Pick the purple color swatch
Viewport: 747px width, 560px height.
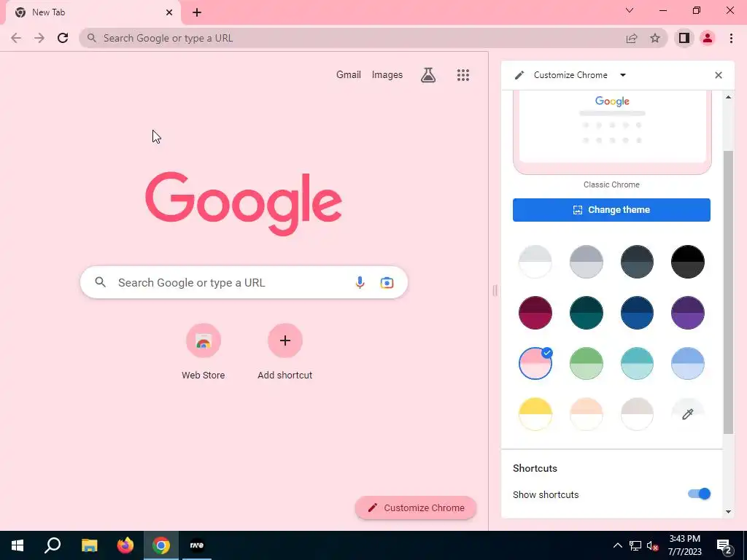click(x=687, y=313)
